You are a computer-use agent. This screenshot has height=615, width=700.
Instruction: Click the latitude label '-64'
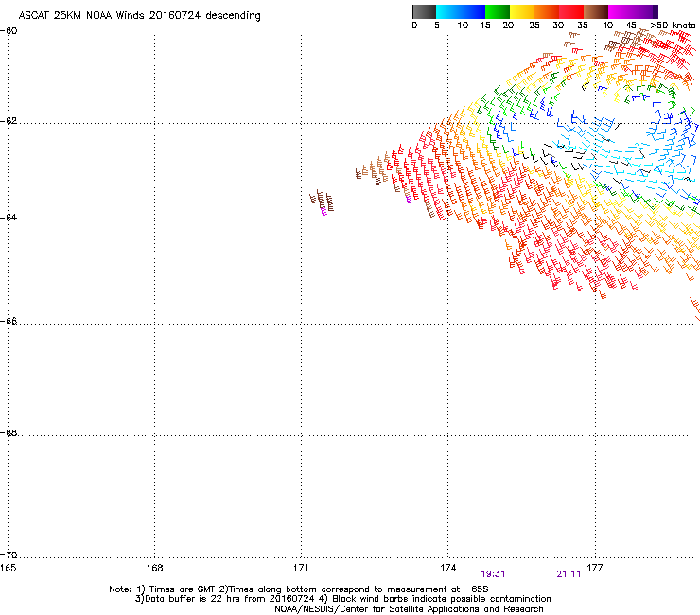(x=9, y=218)
